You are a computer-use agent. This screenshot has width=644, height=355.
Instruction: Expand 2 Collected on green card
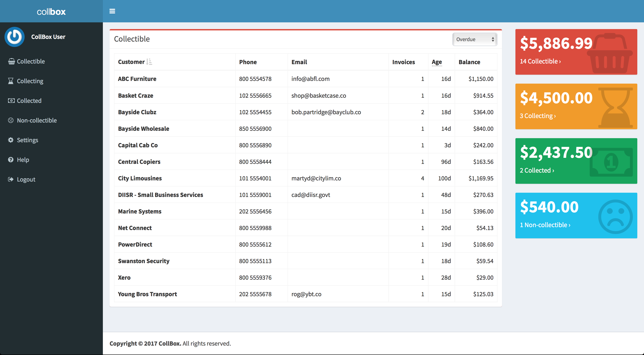click(x=537, y=170)
